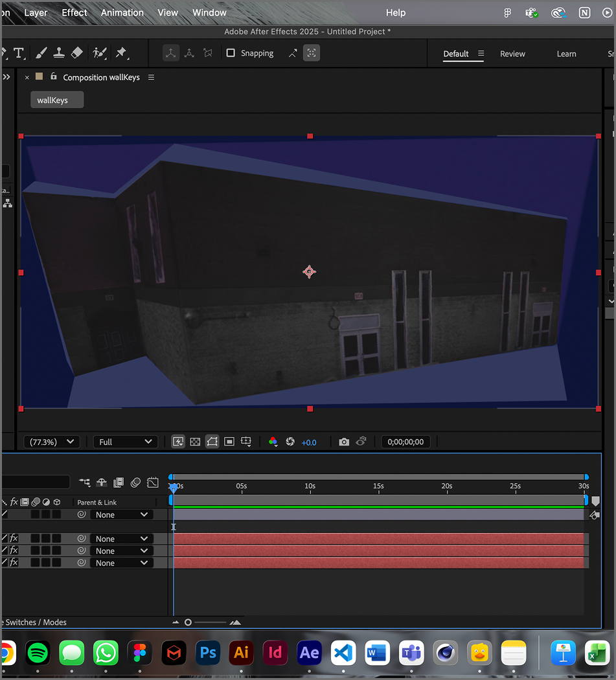Image resolution: width=616 pixels, height=680 pixels.
Task: Select the Brush tool
Action: point(41,52)
